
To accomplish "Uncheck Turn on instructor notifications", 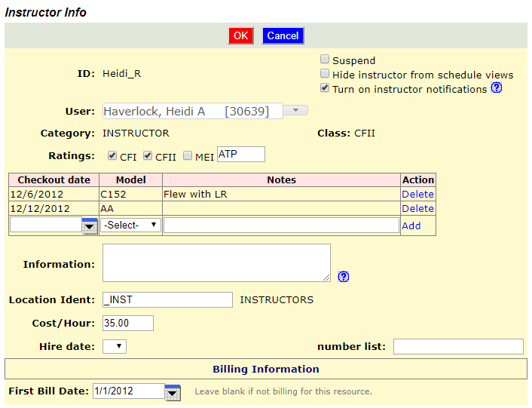I will [x=325, y=88].
